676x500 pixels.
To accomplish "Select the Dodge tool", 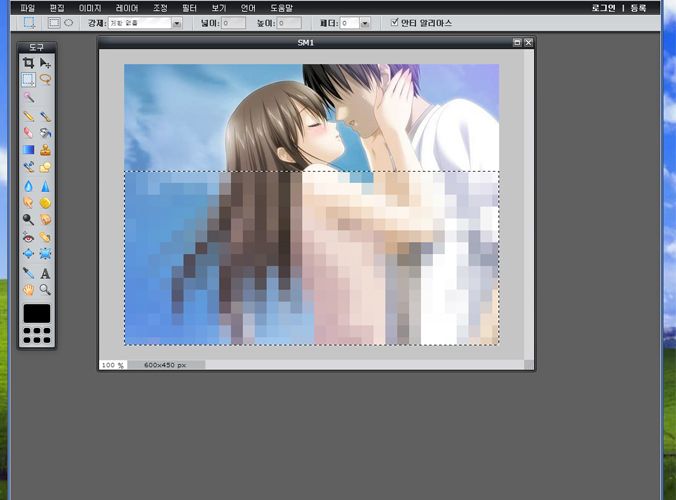I will click(28, 220).
